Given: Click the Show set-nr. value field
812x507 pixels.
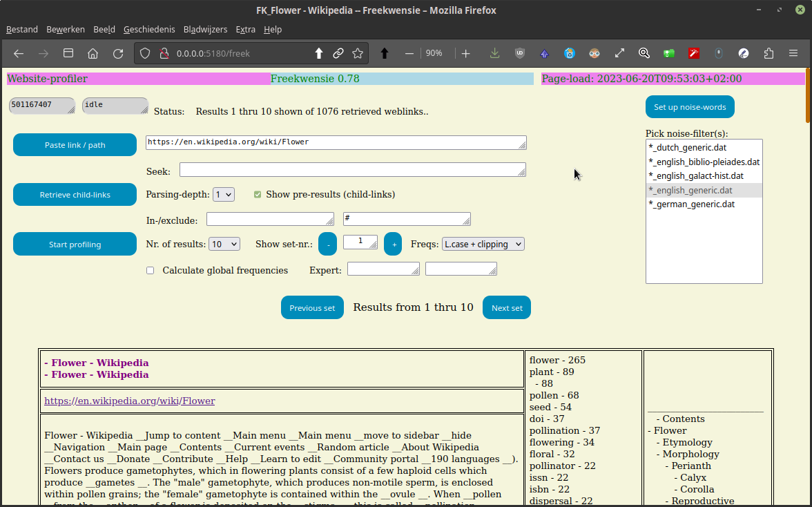Looking at the screenshot, I should (360, 242).
